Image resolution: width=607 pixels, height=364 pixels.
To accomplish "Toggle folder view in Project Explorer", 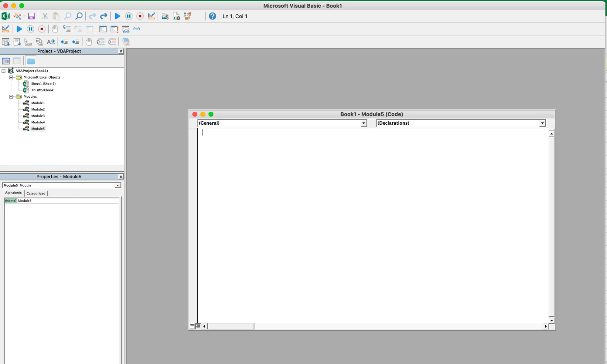I will tap(31, 61).
